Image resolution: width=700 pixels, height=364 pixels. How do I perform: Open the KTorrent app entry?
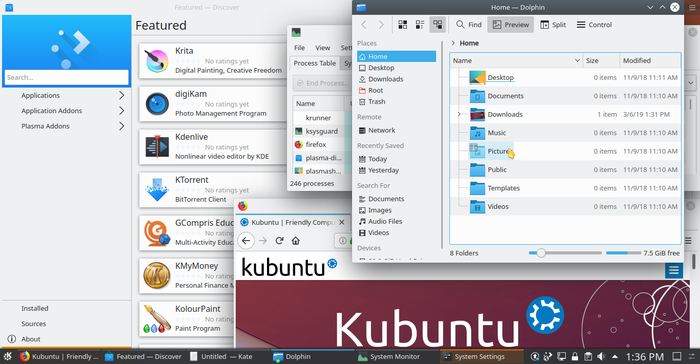(x=212, y=189)
